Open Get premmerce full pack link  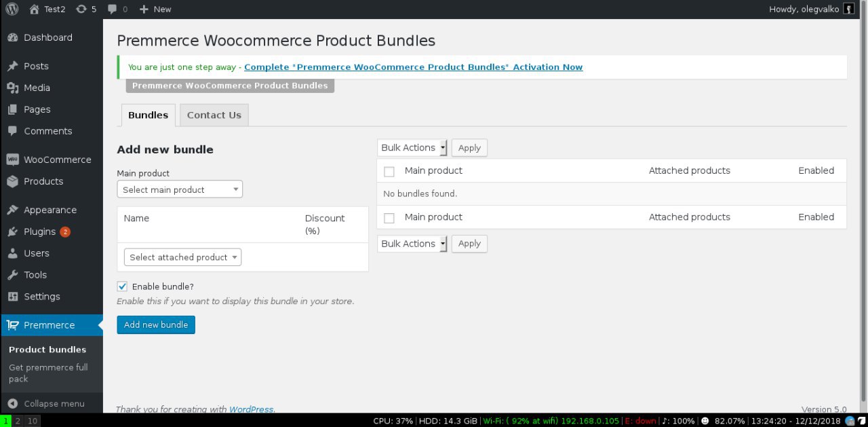click(48, 373)
